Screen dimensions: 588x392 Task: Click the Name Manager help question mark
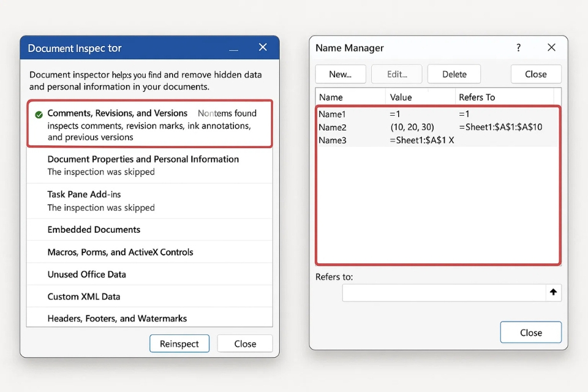coord(518,48)
